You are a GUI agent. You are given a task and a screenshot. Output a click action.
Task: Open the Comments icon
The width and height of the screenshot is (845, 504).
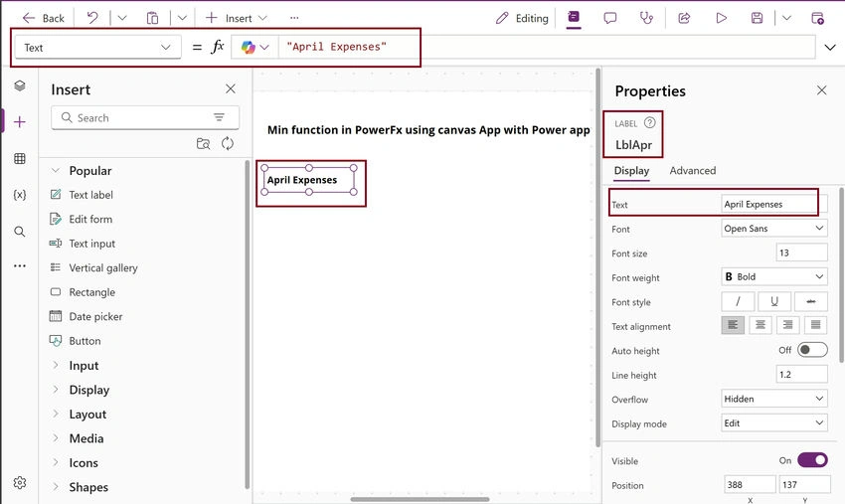click(610, 18)
